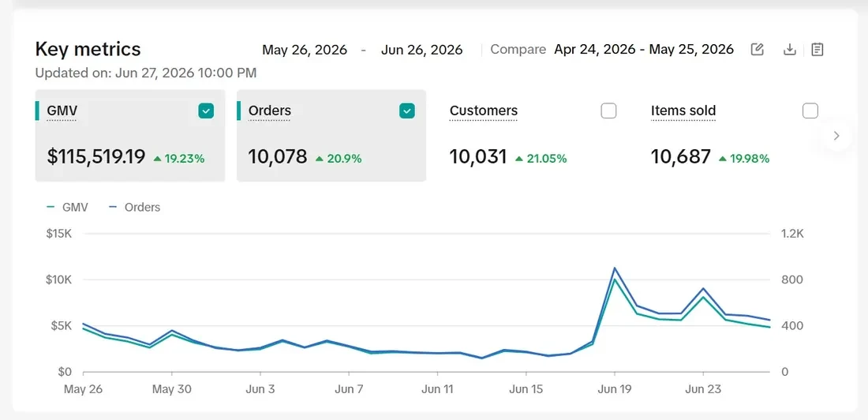
Task: Click the 20.9% orders growth indicator
Action: click(339, 159)
